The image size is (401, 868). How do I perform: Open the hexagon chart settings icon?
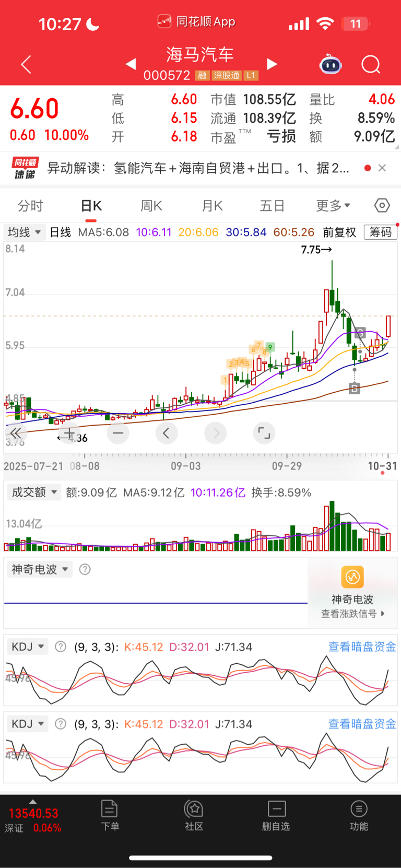tap(382, 205)
